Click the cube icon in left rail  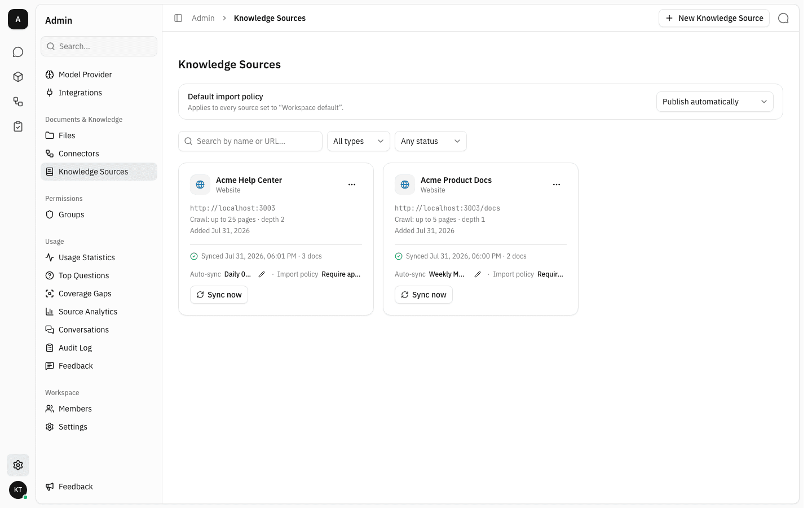tap(18, 77)
